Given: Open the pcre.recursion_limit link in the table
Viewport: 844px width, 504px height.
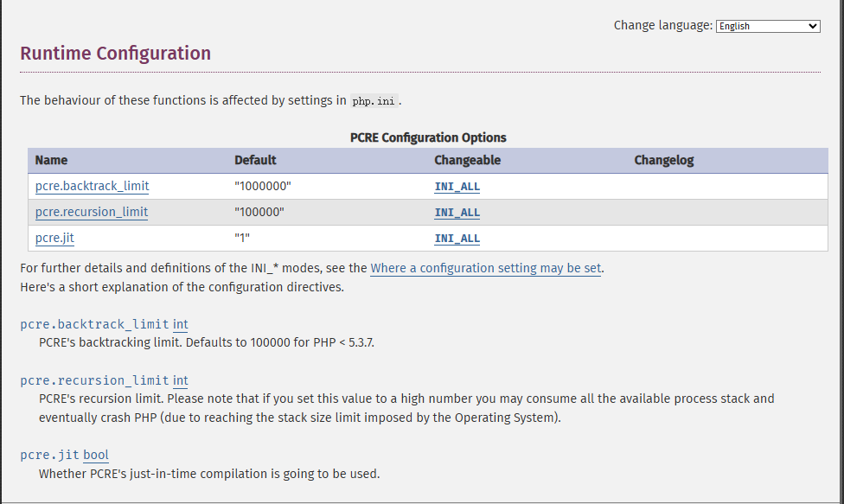Looking at the screenshot, I should pos(91,212).
